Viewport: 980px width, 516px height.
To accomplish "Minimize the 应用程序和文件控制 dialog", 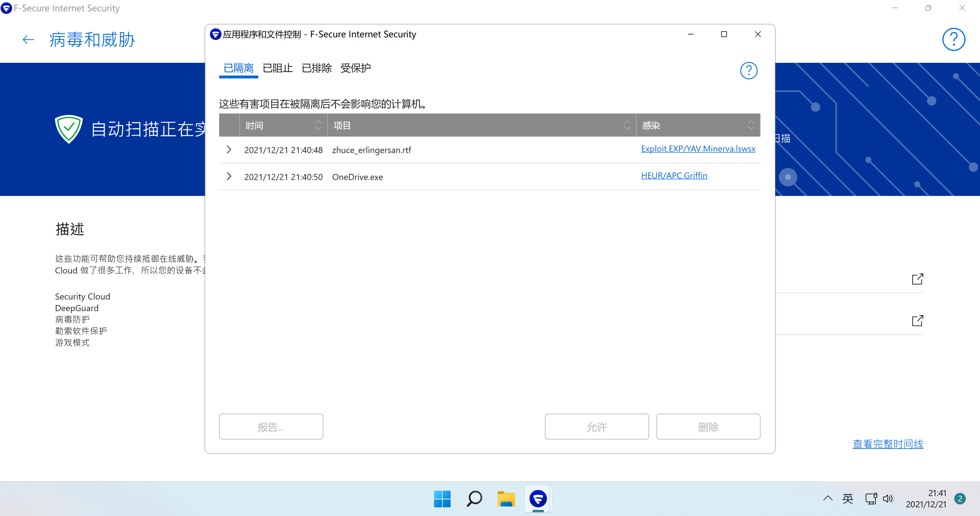I will point(690,34).
